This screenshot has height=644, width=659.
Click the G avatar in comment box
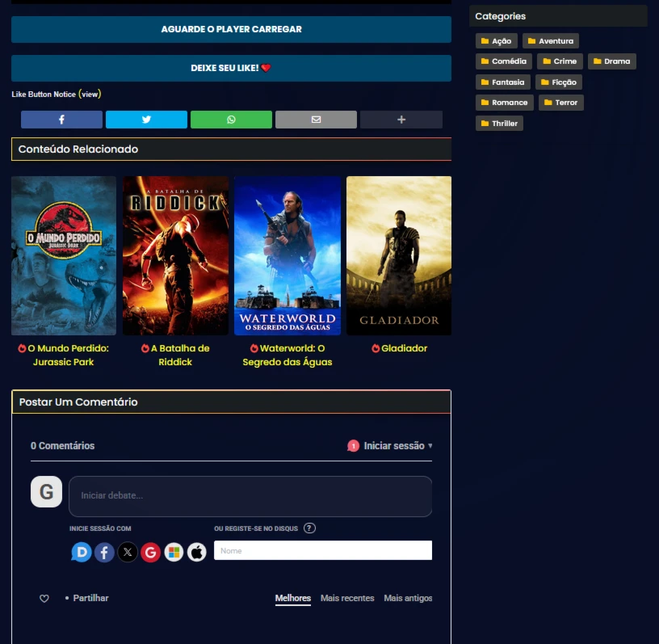pyautogui.click(x=46, y=491)
